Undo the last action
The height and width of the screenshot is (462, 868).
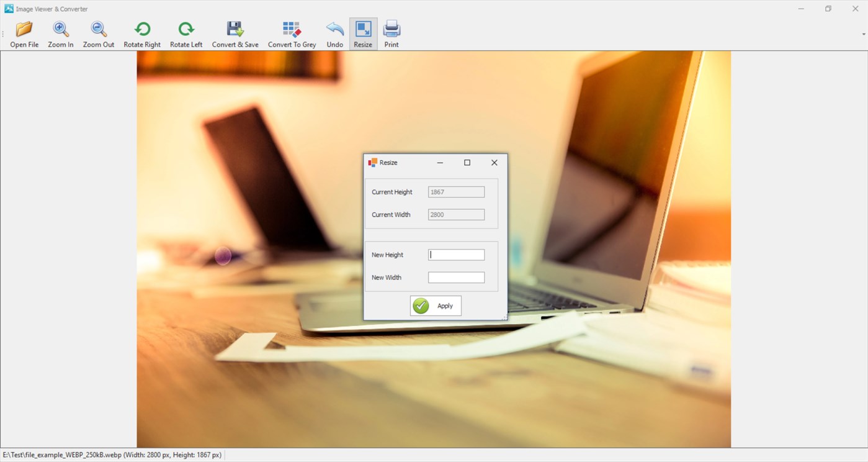[x=334, y=32]
